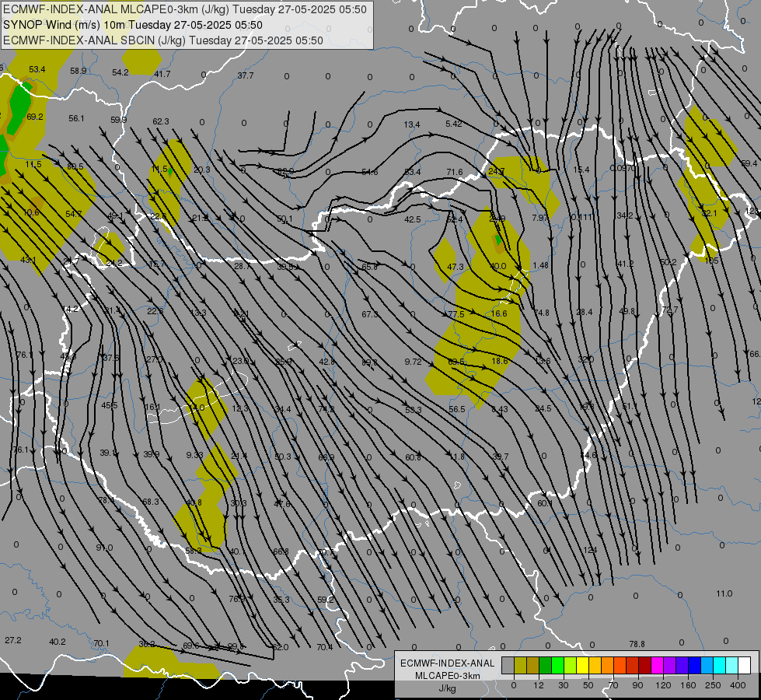Screen dimensions: 761x700
Task: Pick the pure yellow legend swatch
Action: [x=583, y=665]
